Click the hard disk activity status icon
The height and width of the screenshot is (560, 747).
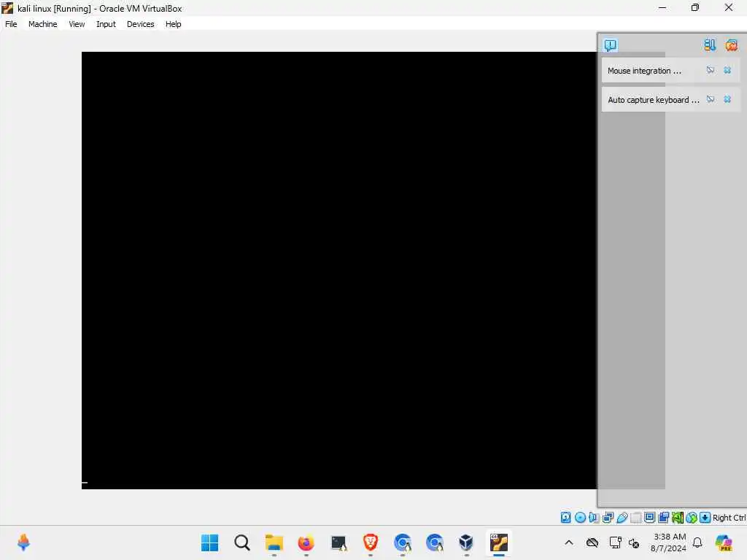[x=565, y=518]
